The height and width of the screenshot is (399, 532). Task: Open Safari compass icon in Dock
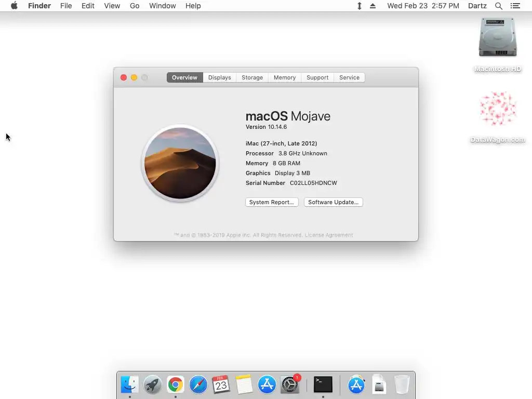198,384
